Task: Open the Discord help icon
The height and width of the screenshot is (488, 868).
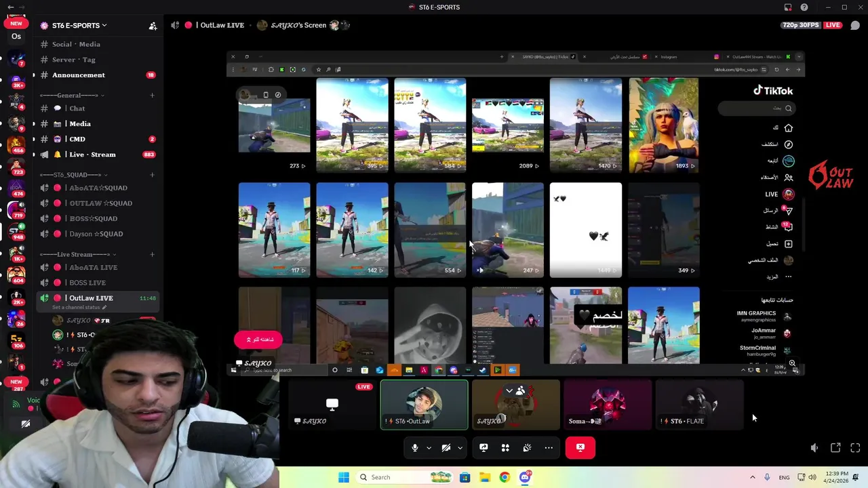Action: [804, 7]
